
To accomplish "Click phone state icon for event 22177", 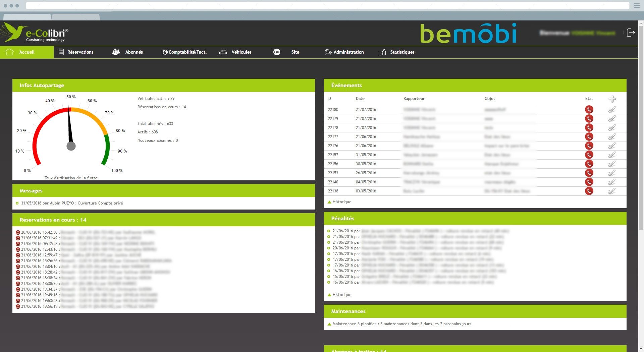I will [589, 137].
